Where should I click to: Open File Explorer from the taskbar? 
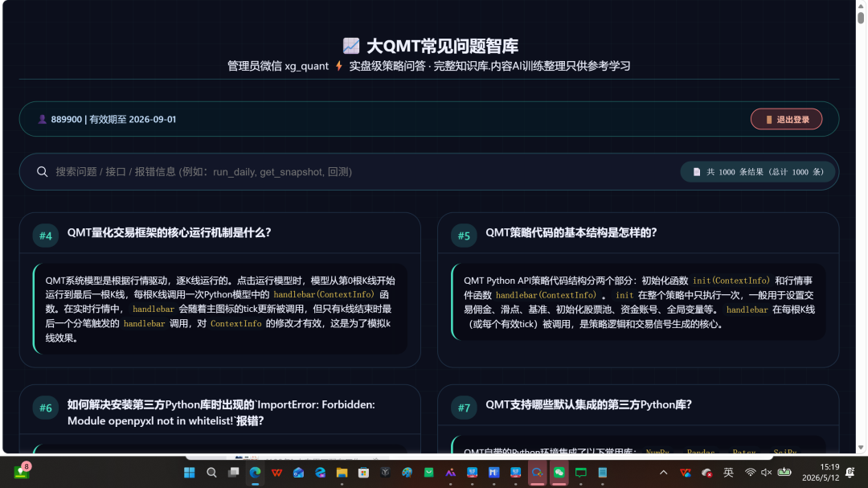pyautogui.click(x=342, y=473)
